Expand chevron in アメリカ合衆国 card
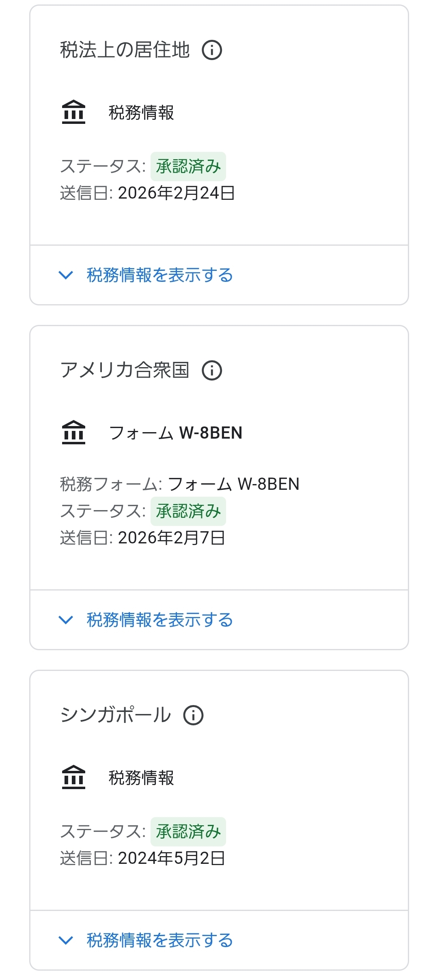The width and height of the screenshot is (431, 980). (66, 620)
